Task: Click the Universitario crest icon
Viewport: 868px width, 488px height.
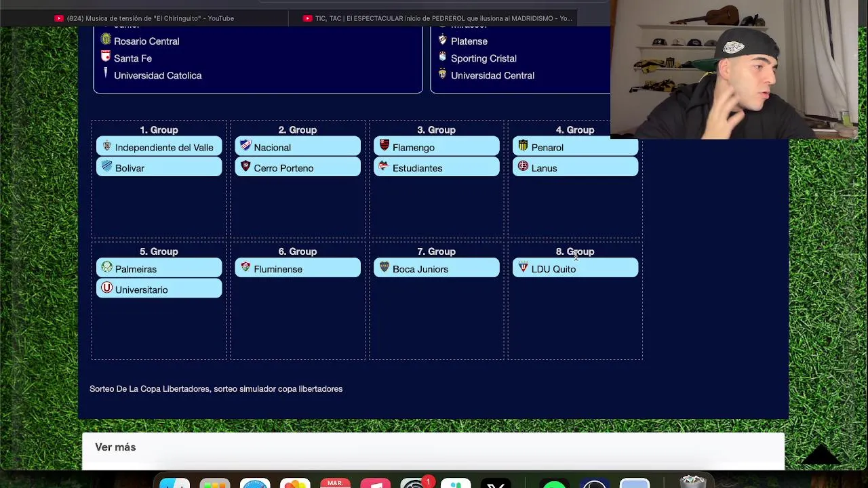Action: tap(106, 288)
